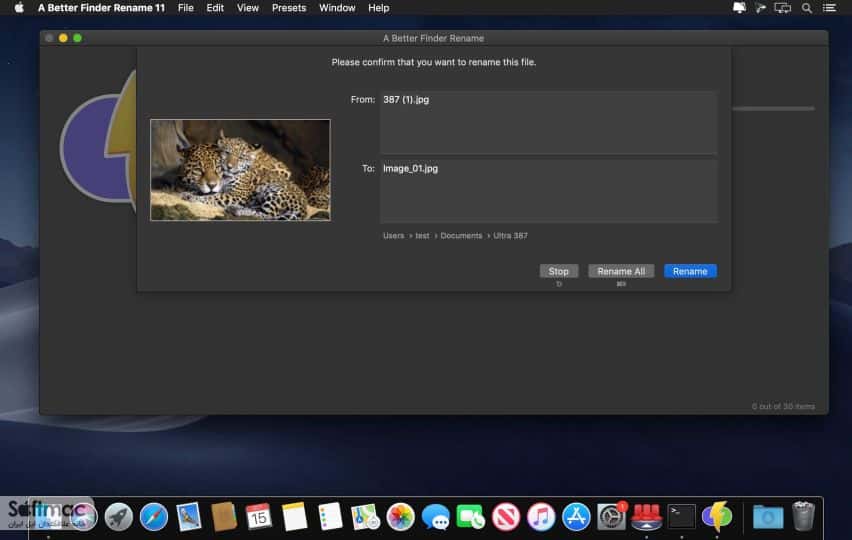Open the View menu
Screen dimensions: 852x540
pos(248,8)
